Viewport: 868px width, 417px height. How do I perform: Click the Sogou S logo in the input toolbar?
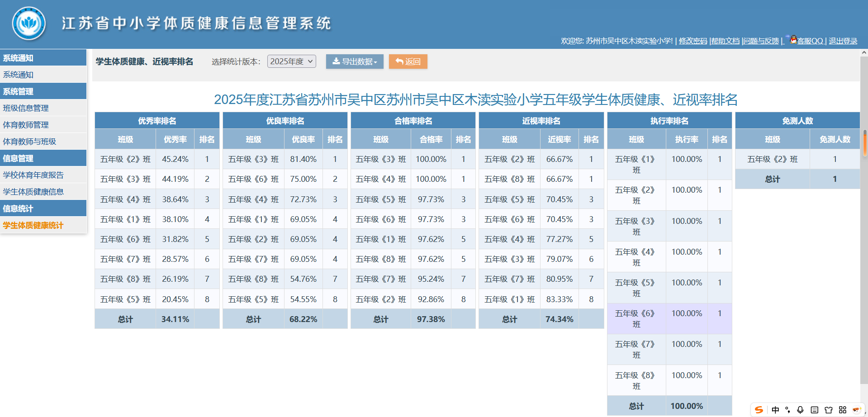click(x=759, y=410)
